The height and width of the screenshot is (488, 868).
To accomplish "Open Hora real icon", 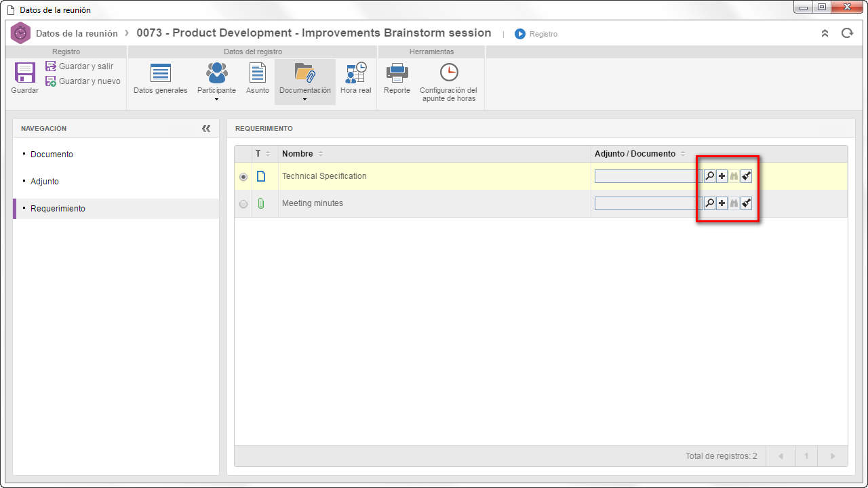I will 356,73.
